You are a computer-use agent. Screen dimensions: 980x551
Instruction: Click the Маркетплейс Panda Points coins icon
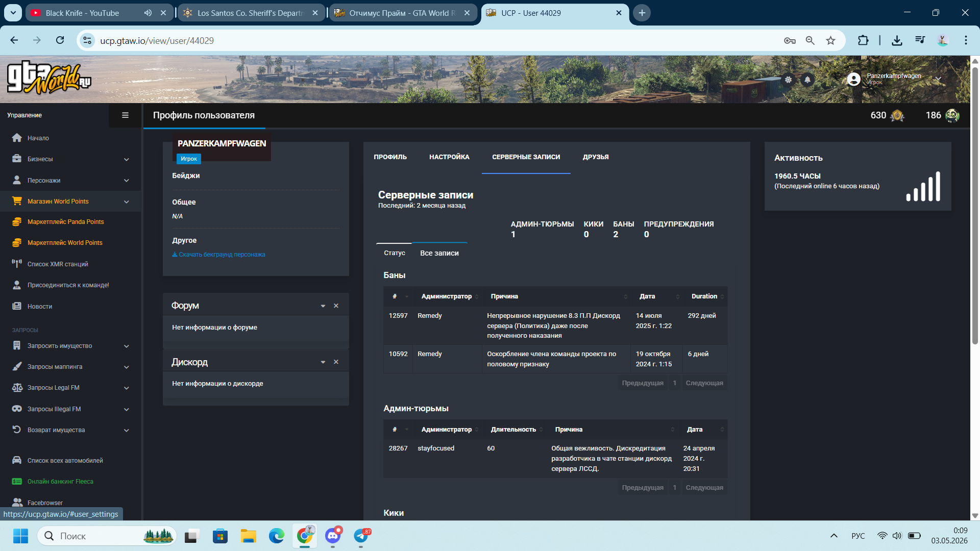tap(17, 222)
